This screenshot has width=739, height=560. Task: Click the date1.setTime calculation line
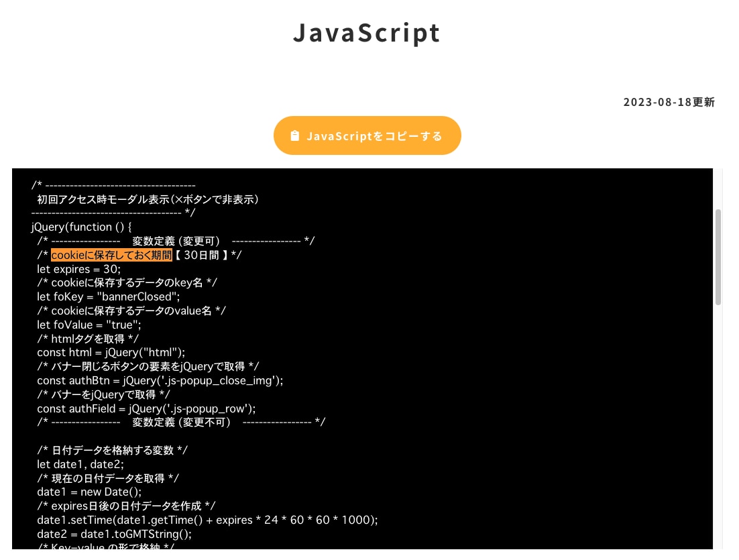pyautogui.click(x=207, y=520)
